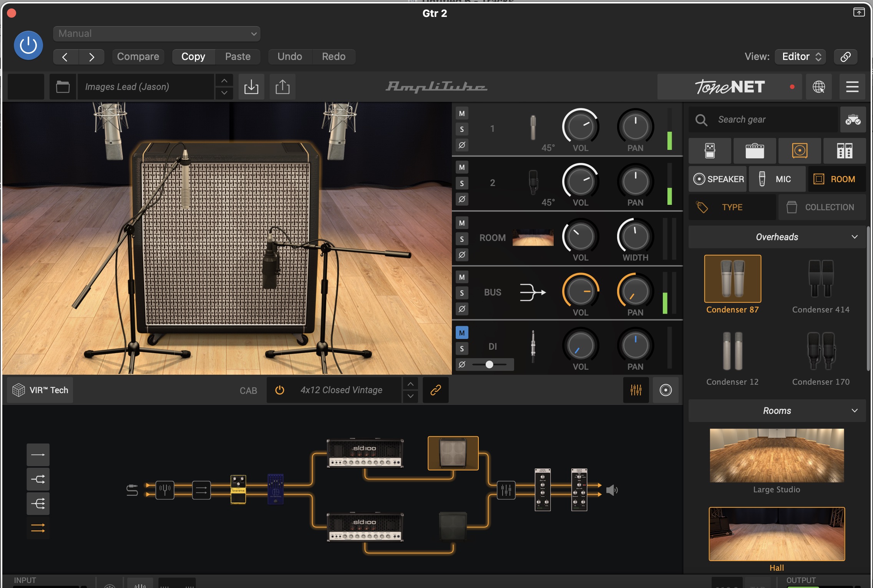Open the 4x12 Closed Vintage cabinet selector
873x588 pixels.
[341, 390]
